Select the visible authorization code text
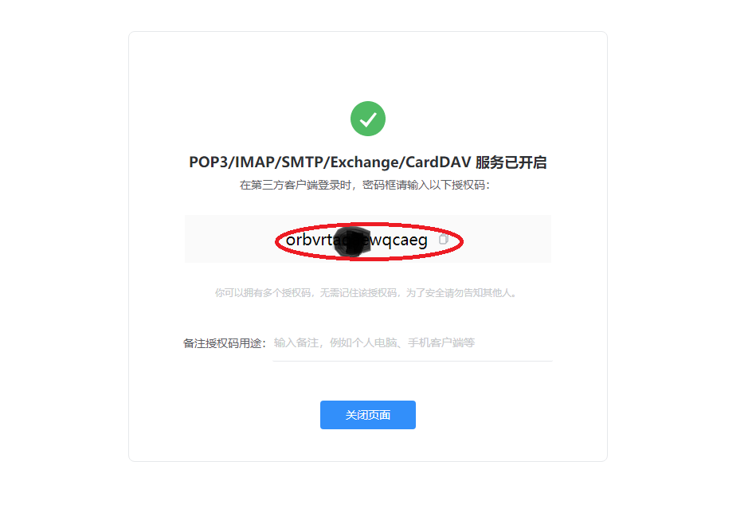 (x=357, y=240)
